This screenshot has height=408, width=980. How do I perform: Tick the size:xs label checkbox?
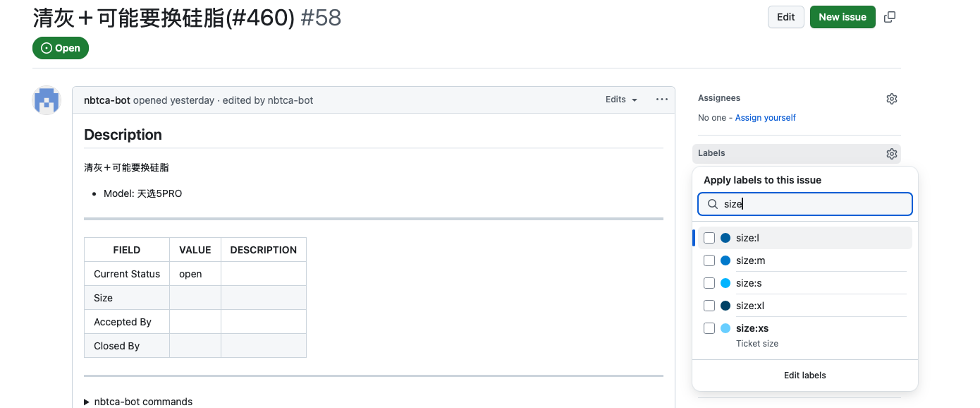(709, 328)
